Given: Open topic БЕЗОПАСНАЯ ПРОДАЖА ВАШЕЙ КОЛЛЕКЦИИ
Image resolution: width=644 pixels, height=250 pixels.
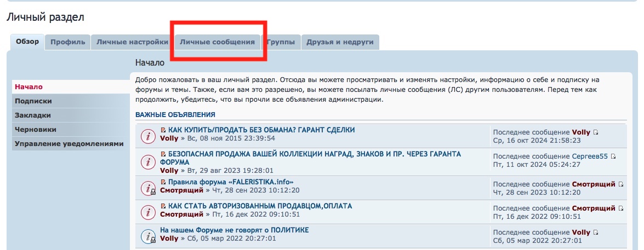Looking at the screenshot, I should [311, 158].
